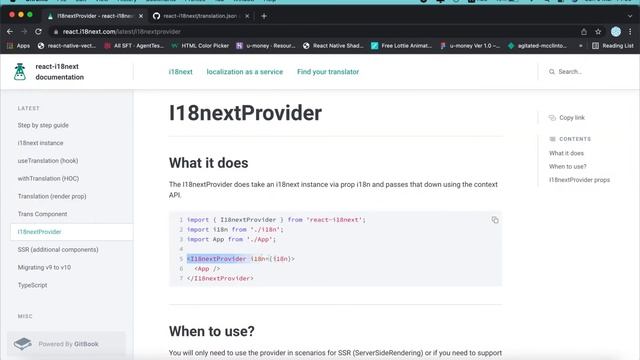The image size is (640, 360).
Task: Click the lock icon in the address bar
Action: [x=56, y=32]
